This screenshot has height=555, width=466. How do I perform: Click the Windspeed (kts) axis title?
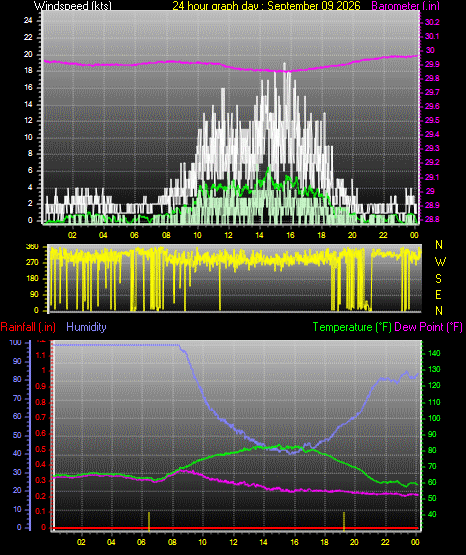tap(73, 5)
